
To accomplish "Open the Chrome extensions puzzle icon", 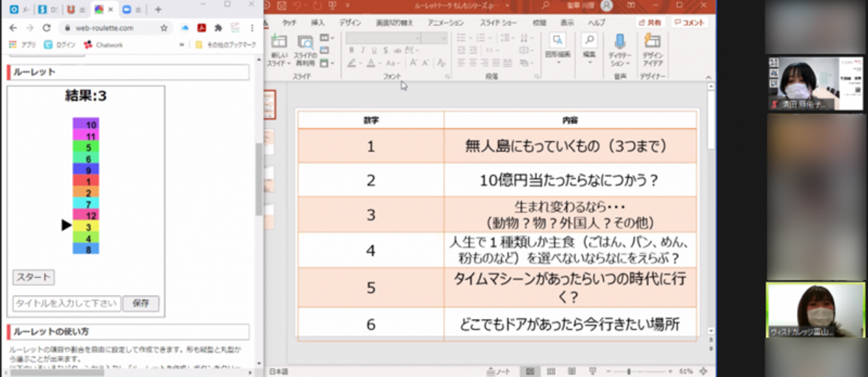I will pos(218,28).
